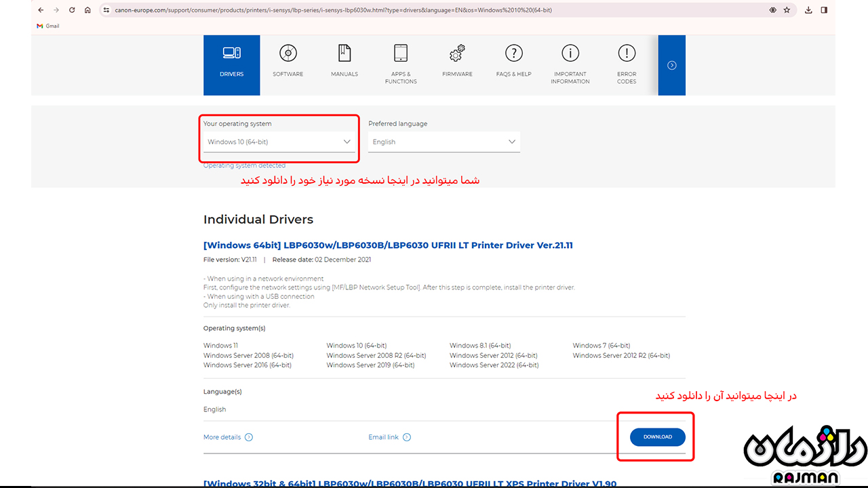868x488 pixels.
Task: Click arrow icon beside More details
Action: pyautogui.click(x=249, y=437)
